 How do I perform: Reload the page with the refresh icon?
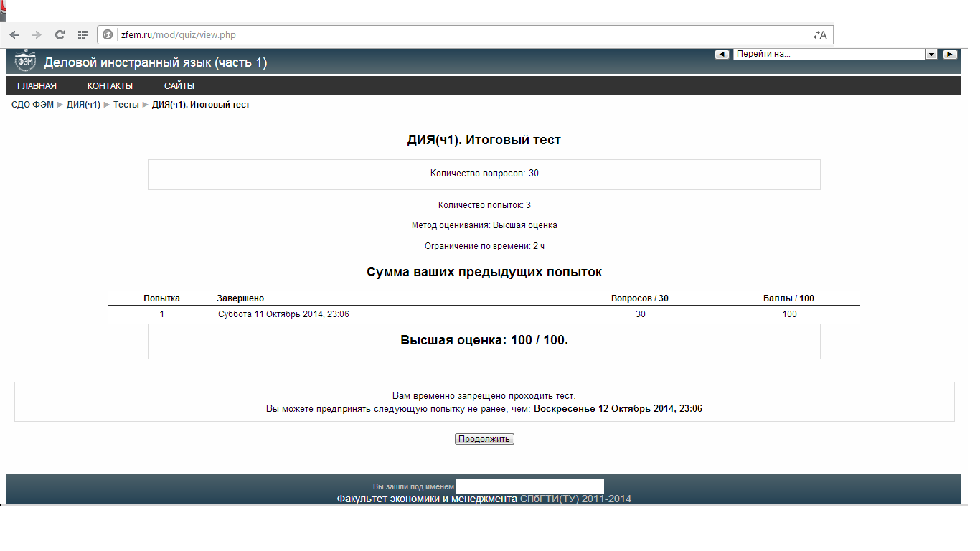(60, 34)
